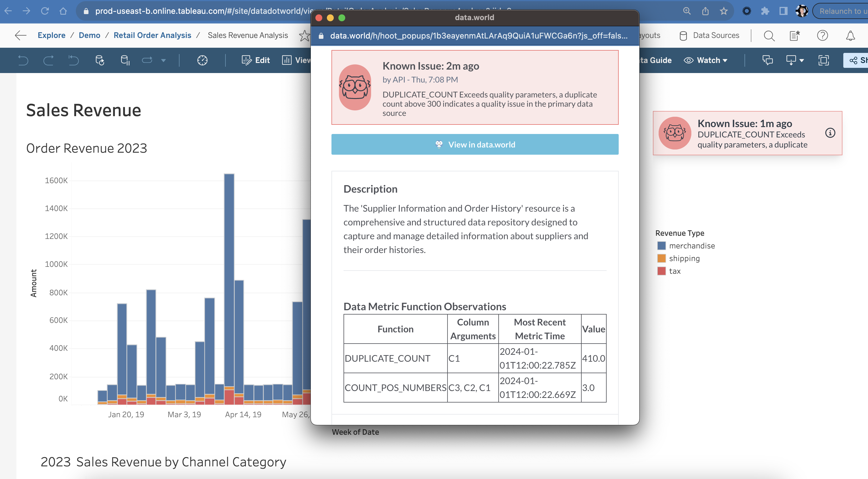Click the 410.0 value cell

(594, 358)
